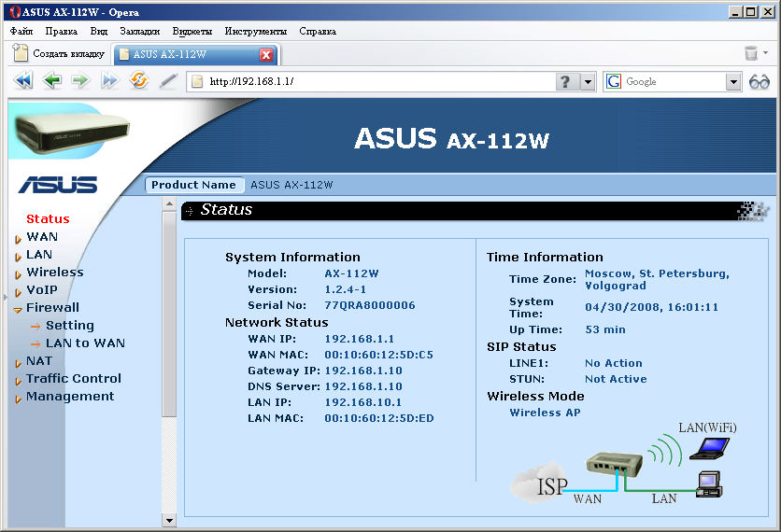Screen dimensions: 781x532
Task: Expand the Management menu arrow
Action: (x=18, y=399)
